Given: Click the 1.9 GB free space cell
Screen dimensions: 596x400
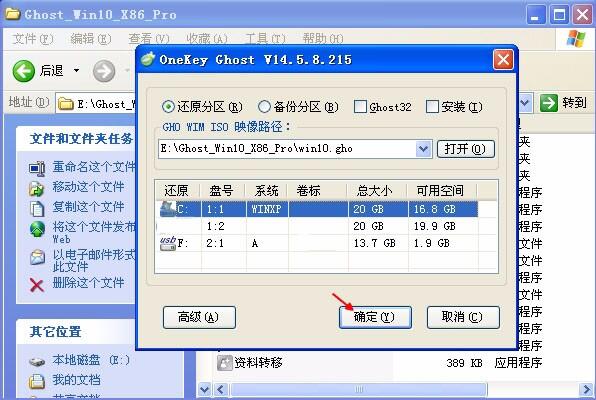Looking at the screenshot, I should (431, 243).
